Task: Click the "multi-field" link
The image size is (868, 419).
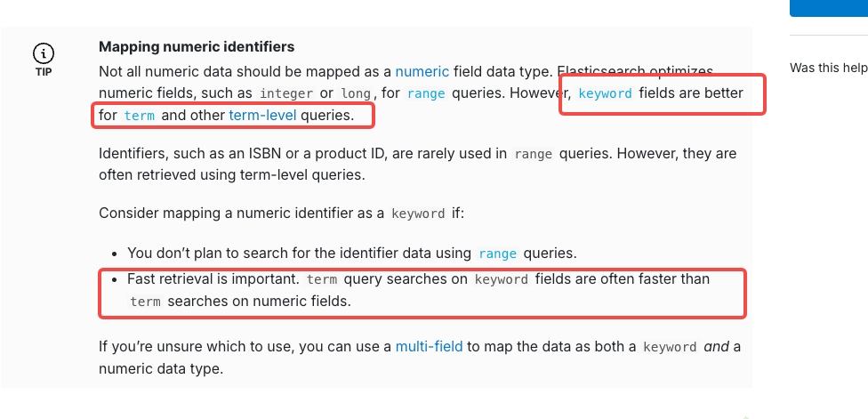Action: click(430, 346)
